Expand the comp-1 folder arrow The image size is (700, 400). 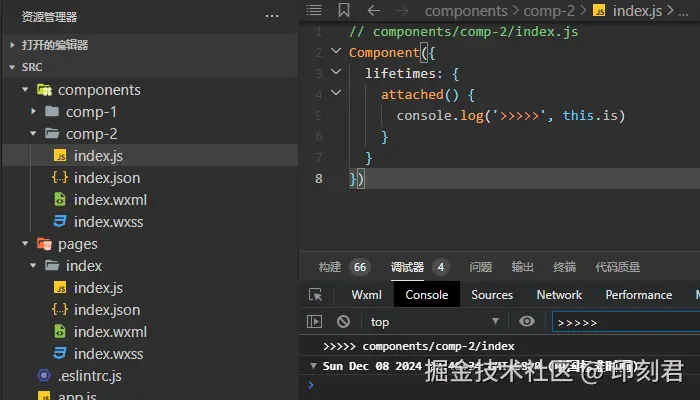pyautogui.click(x=33, y=111)
